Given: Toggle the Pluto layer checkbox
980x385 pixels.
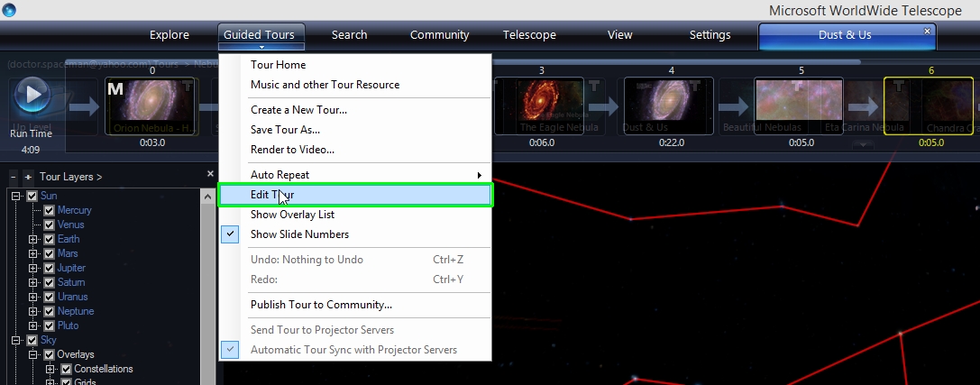Looking at the screenshot, I should click(49, 325).
